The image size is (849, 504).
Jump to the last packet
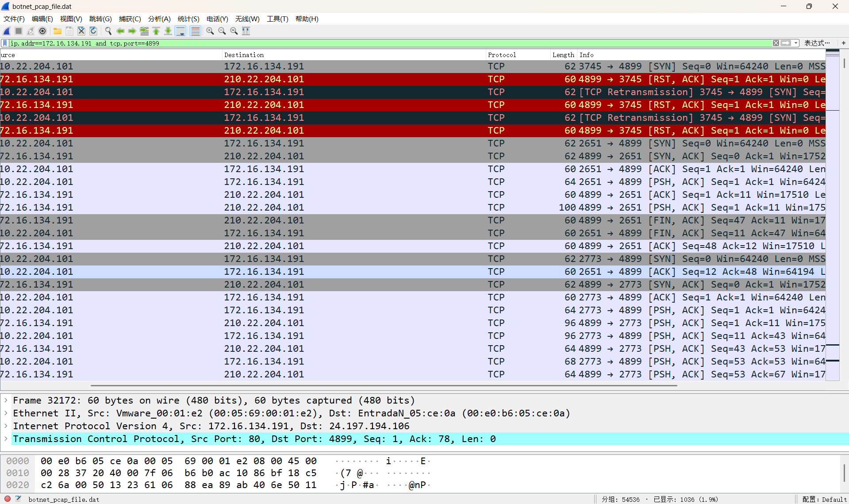[168, 31]
